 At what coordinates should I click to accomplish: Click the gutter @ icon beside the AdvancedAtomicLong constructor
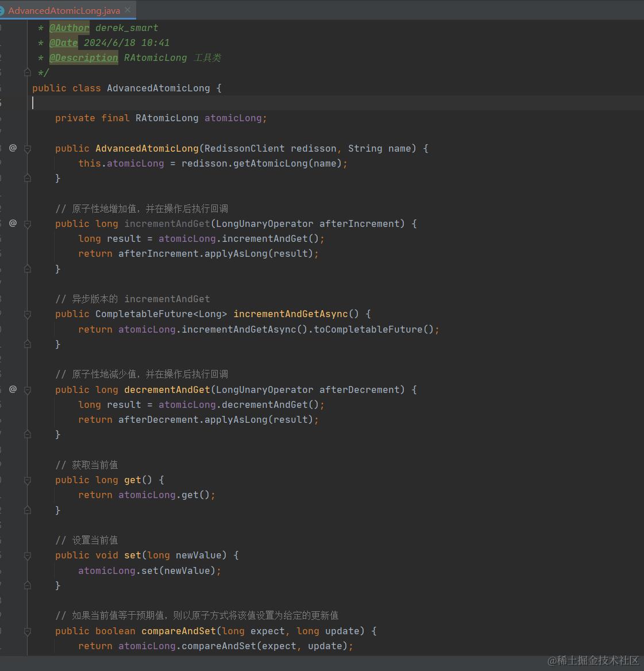click(13, 148)
